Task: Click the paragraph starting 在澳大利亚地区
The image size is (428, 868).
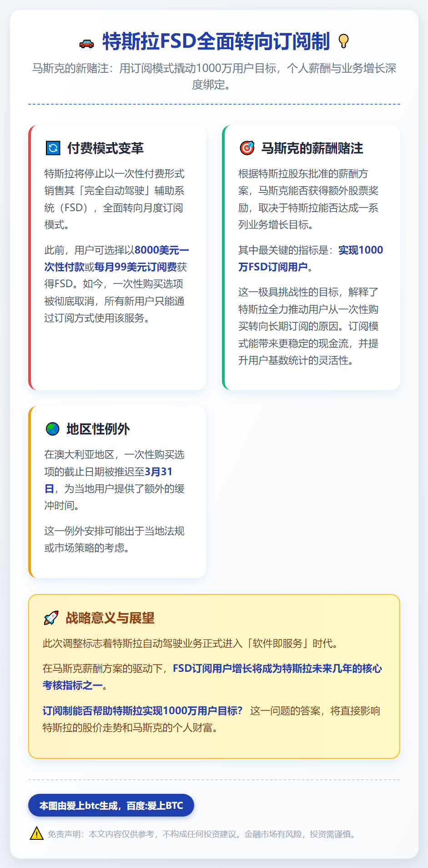Action: coord(115,480)
